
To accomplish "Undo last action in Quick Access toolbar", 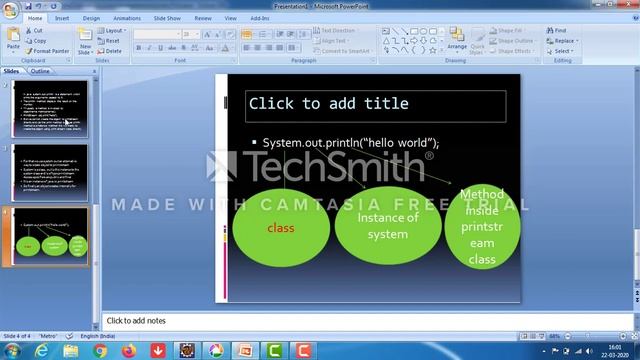I will [x=38, y=6].
